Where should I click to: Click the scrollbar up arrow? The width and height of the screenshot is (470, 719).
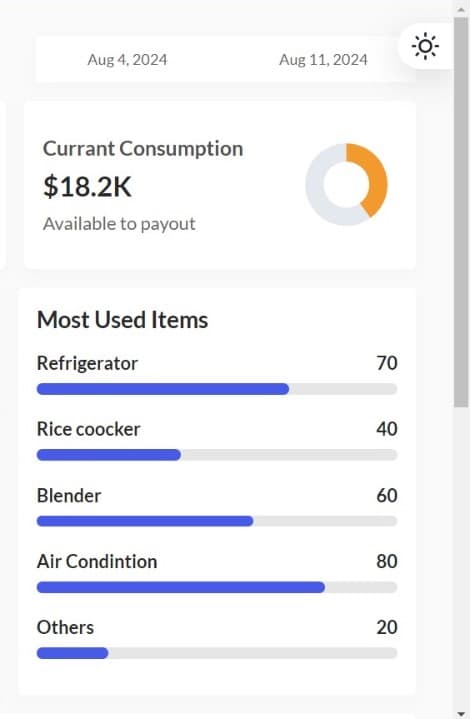461,9
